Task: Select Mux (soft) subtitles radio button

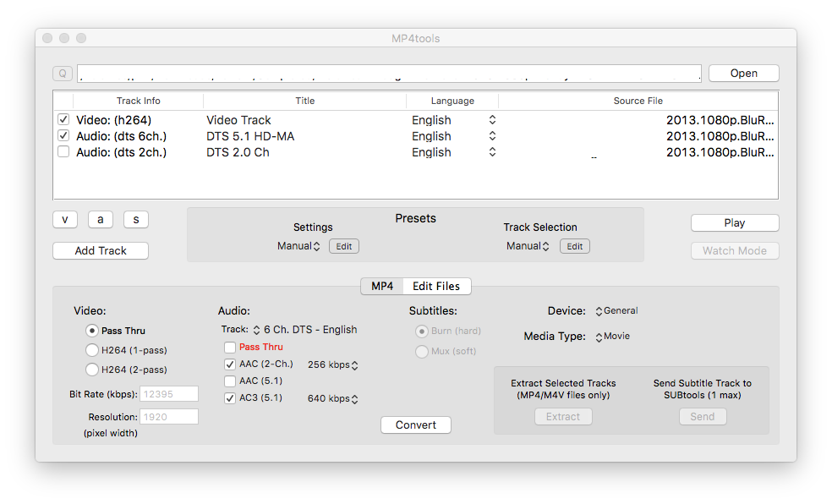Action: pyautogui.click(x=422, y=352)
